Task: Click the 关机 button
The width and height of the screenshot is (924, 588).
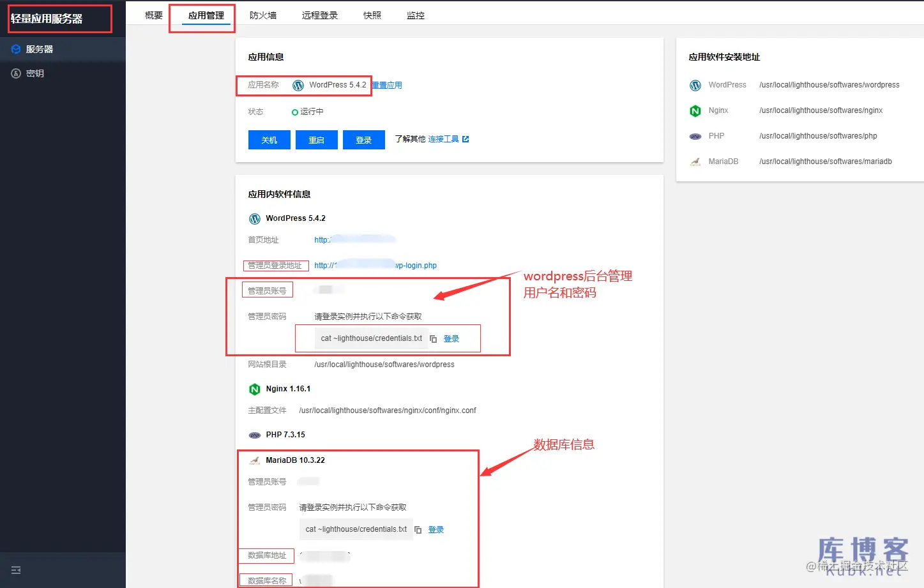Action: point(269,140)
